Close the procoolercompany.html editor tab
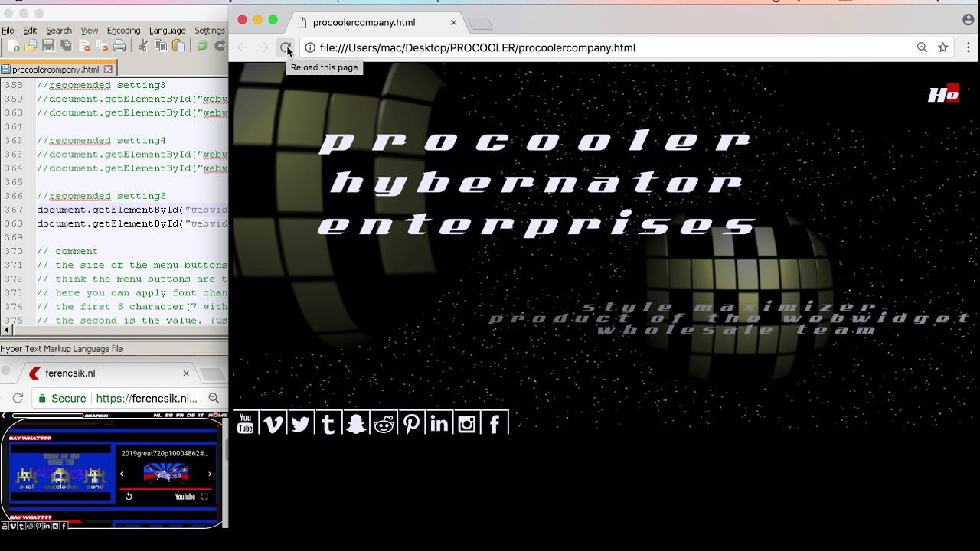 click(x=108, y=70)
